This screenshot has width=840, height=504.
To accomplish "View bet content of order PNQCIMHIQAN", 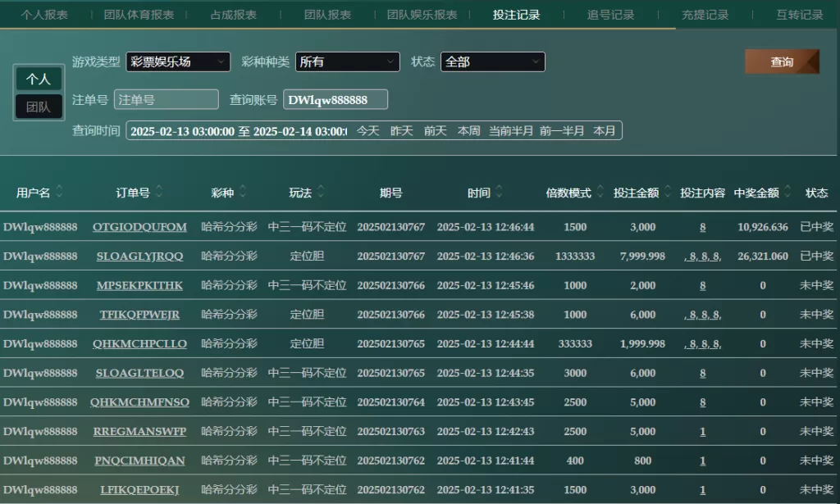I will pyautogui.click(x=702, y=461).
